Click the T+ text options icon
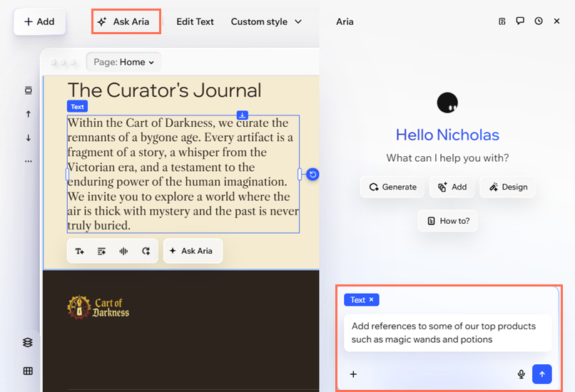575x392 pixels. (x=80, y=251)
